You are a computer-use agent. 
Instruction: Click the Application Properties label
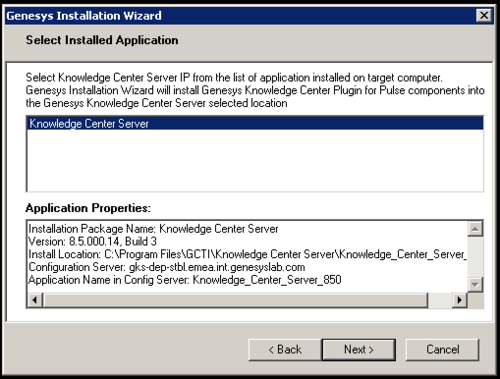coord(88,208)
